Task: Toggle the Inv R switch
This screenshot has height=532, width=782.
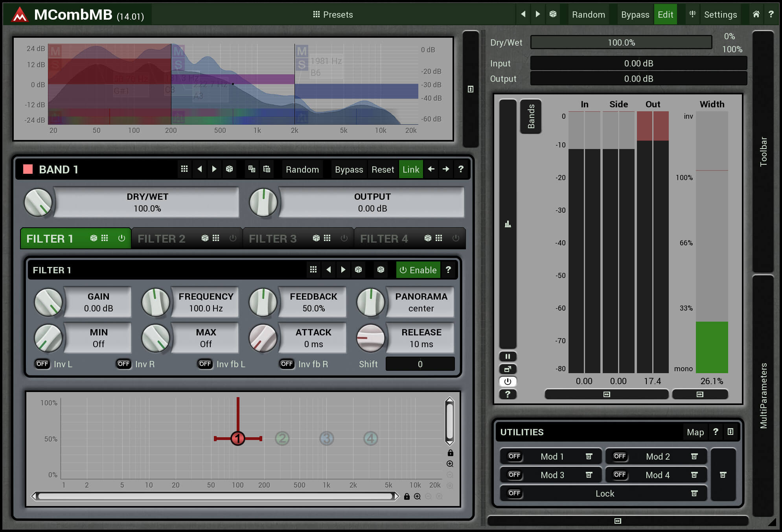Action: click(124, 364)
